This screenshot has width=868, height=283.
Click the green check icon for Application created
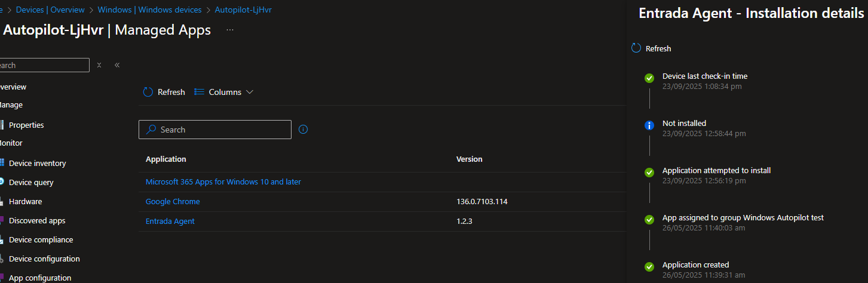pyautogui.click(x=649, y=267)
